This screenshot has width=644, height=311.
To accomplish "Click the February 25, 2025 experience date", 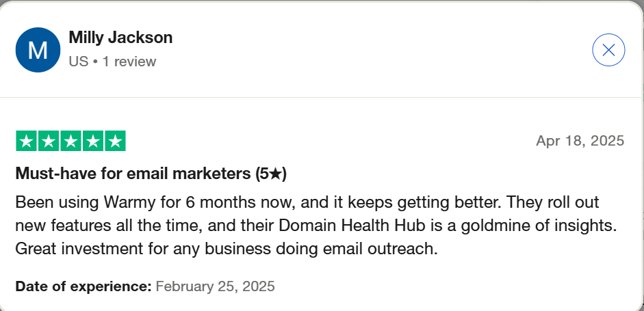I will (x=215, y=286).
